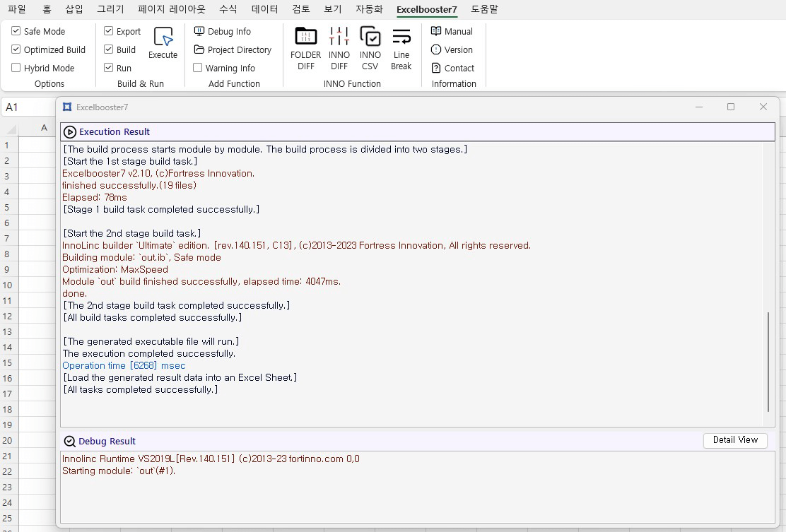Click the Execution Result vertical scrollbar
This screenshot has height=532, width=786.
pos(768,362)
